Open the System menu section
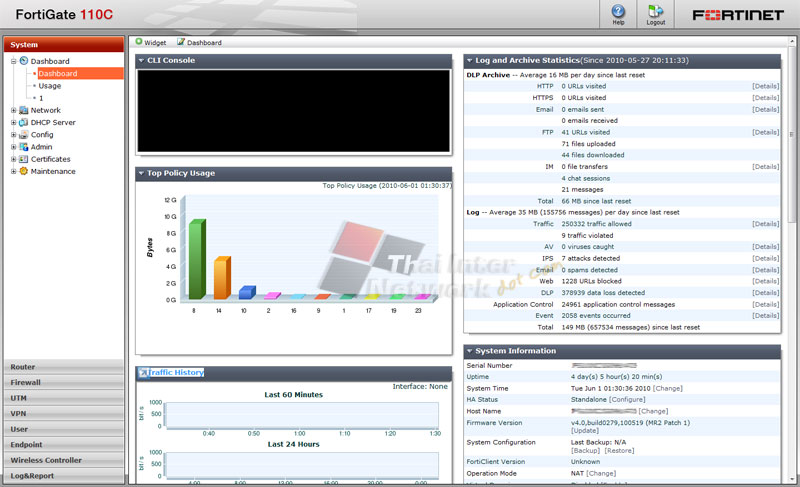Viewport: 800px width, 487px height. pos(64,44)
